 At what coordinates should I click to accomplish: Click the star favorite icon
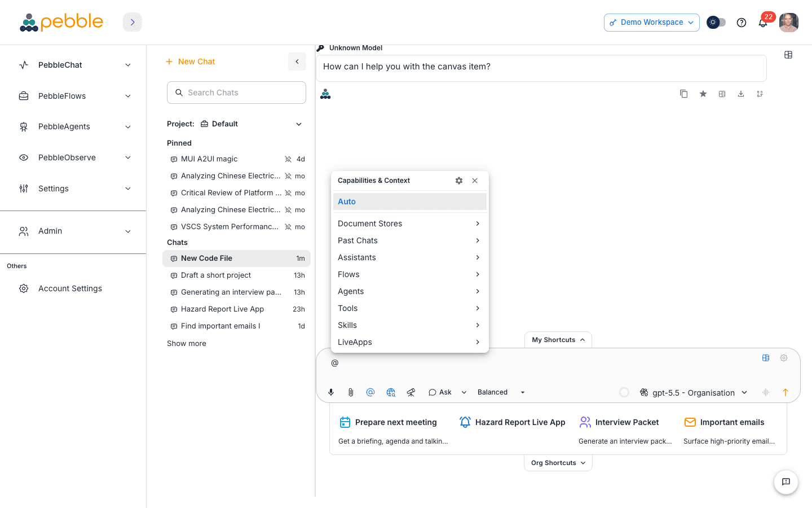click(x=703, y=94)
